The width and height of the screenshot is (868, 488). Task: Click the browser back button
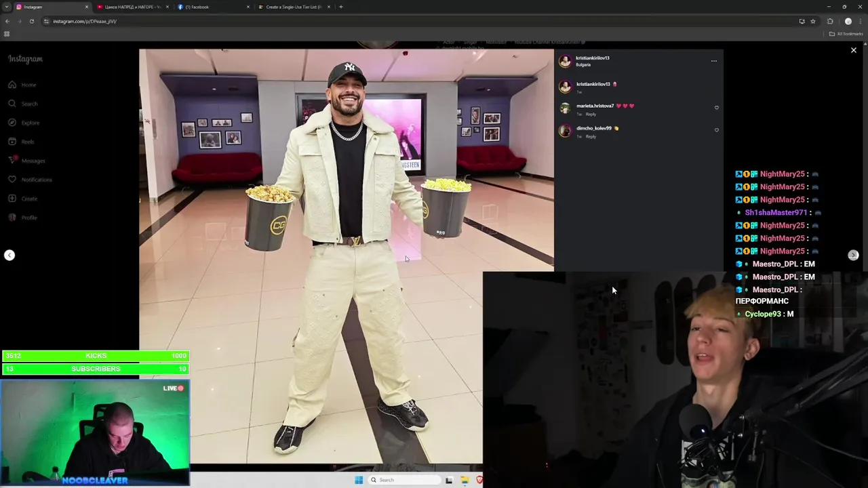tap(7, 21)
